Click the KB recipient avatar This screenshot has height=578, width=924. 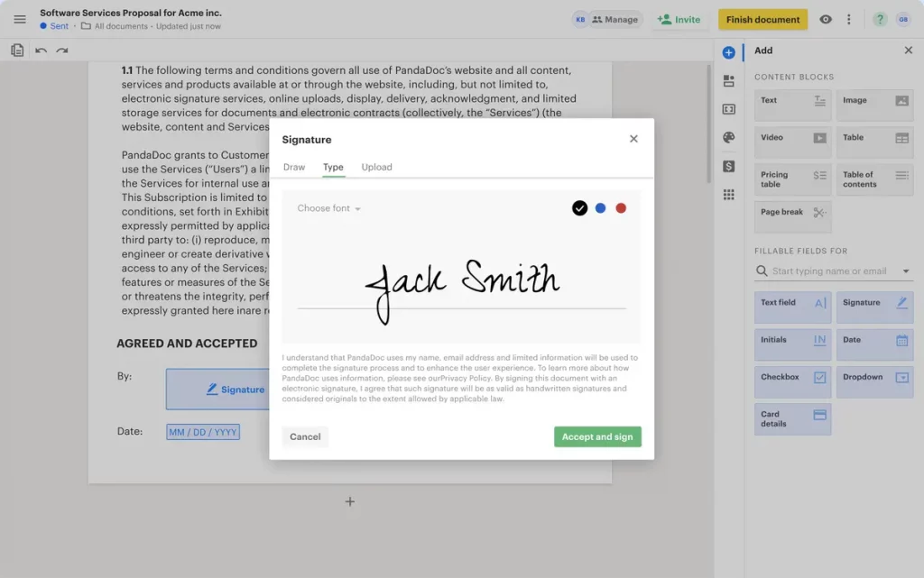click(x=580, y=20)
